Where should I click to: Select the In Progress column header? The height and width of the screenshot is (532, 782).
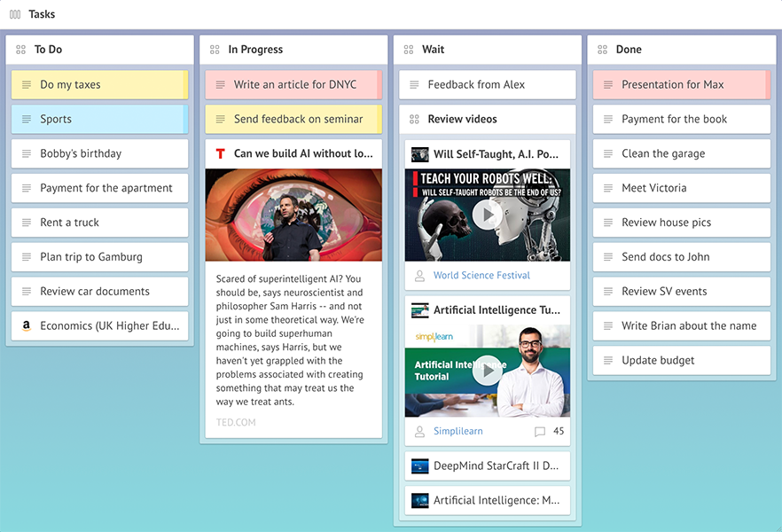(x=293, y=50)
